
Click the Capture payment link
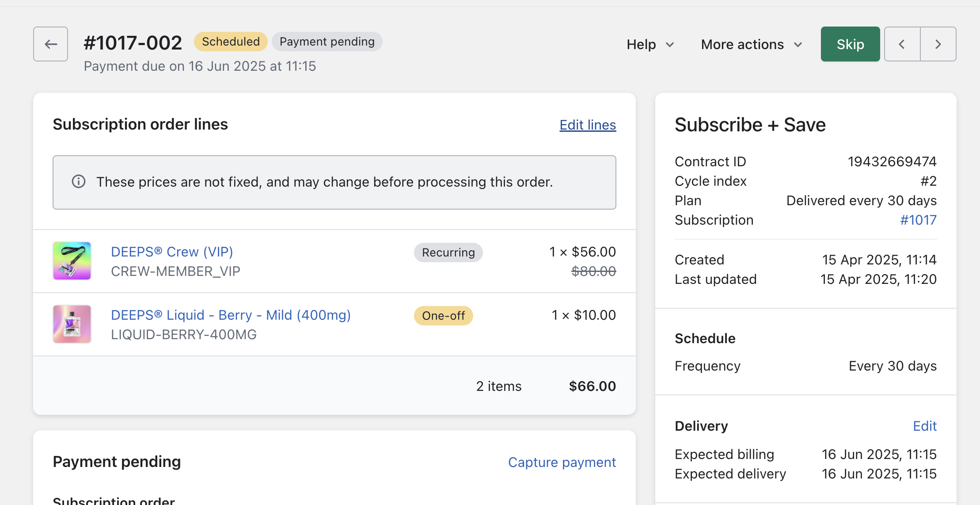point(562,462)
